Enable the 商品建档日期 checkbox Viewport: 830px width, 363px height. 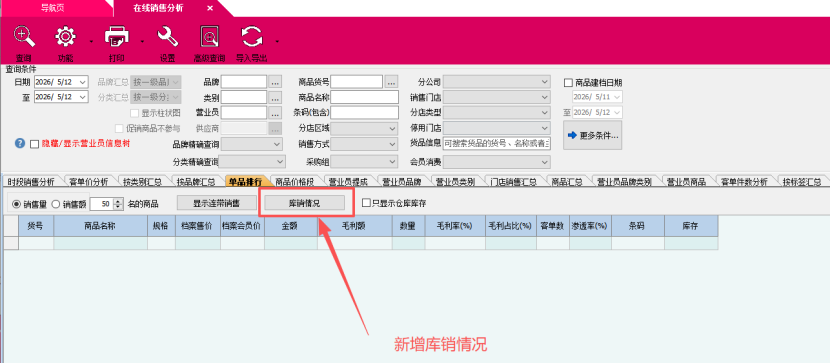pos(569,83)
